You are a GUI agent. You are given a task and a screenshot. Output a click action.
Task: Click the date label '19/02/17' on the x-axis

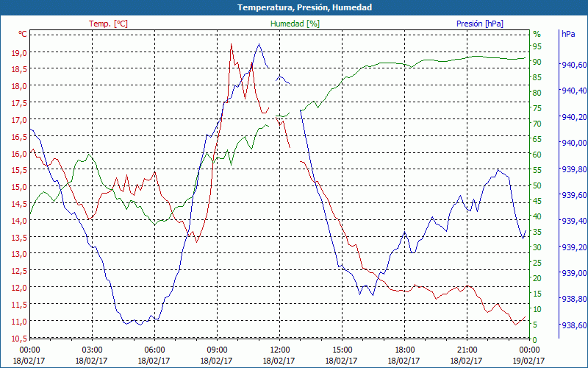529,361
